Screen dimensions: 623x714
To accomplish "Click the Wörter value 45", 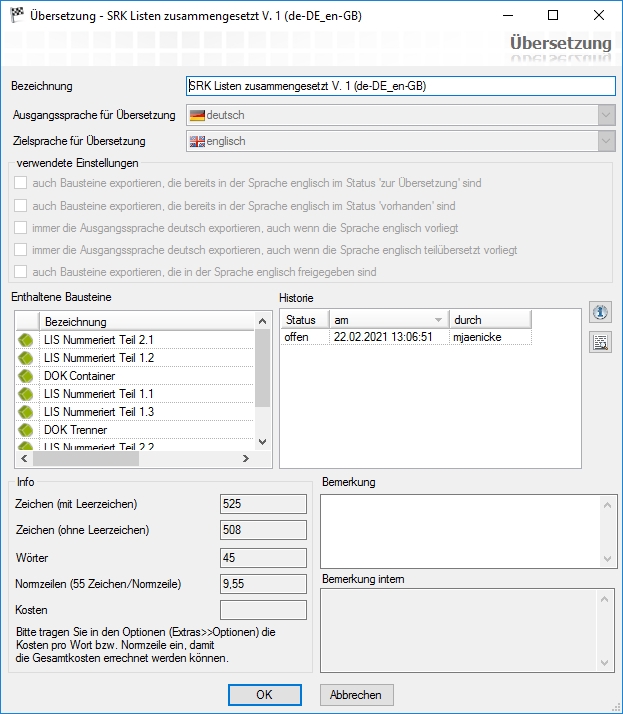I will [263, 558].
